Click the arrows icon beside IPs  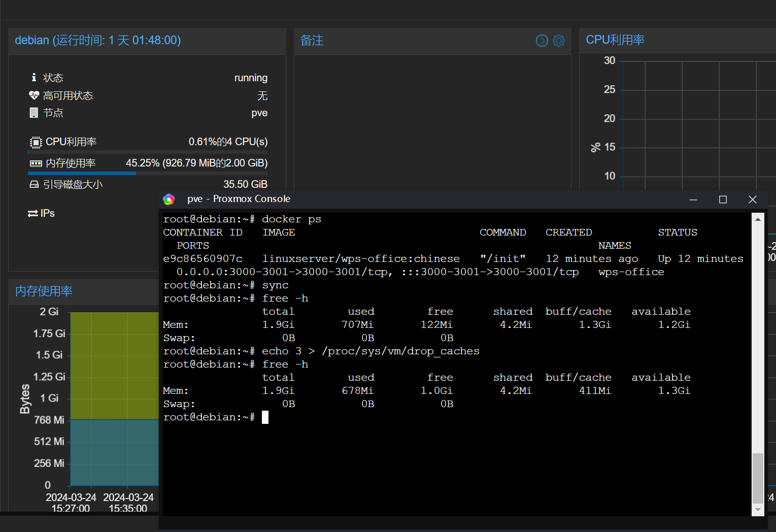coord(33,214)
